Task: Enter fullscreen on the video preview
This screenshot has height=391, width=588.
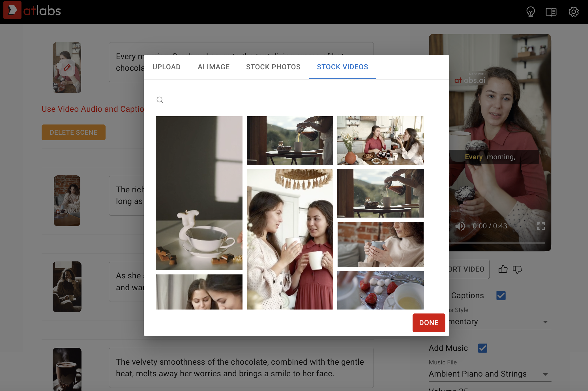Action: click(x=541, y=226)
